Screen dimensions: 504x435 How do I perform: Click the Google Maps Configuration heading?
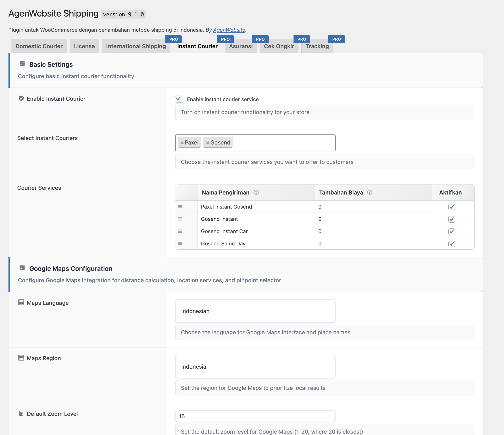(71, 269)
